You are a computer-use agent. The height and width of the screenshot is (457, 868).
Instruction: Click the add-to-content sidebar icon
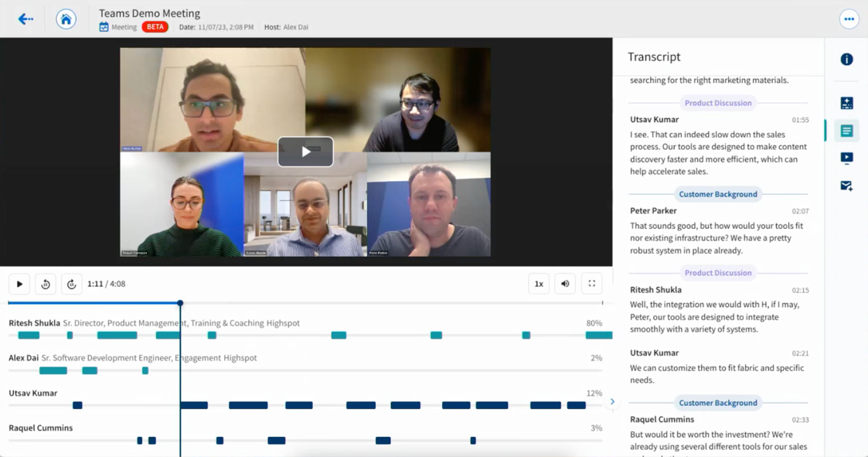(846, 102)
